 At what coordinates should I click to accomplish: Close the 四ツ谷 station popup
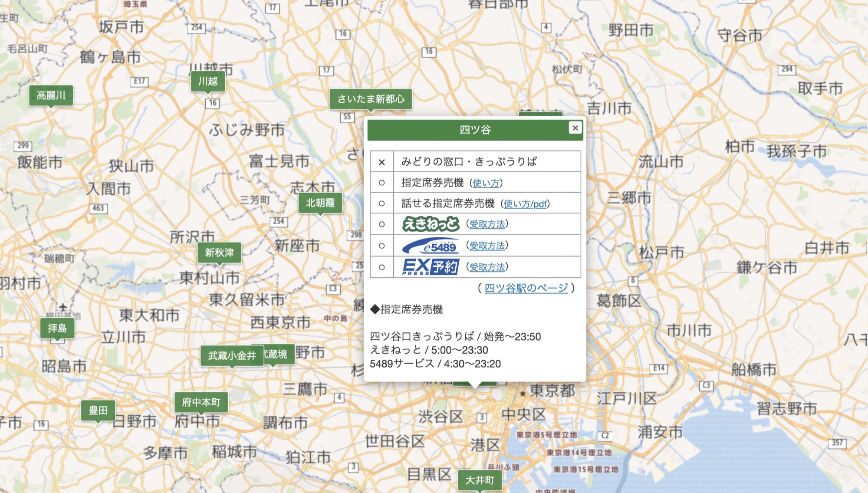pos(575,128)
